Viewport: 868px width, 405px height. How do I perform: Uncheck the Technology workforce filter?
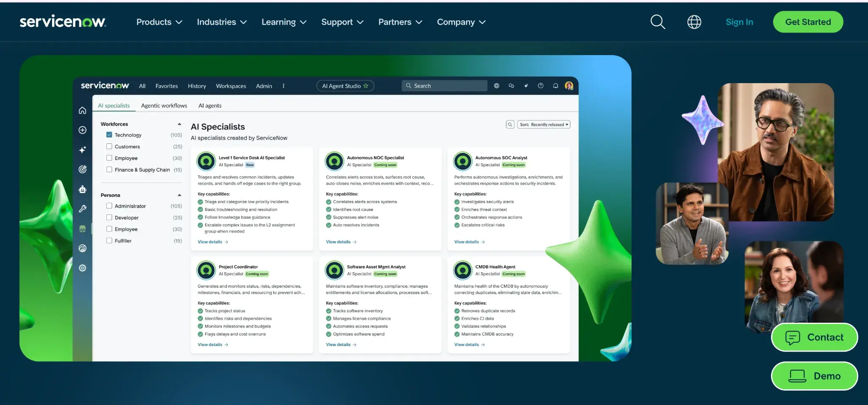[109, 134]
